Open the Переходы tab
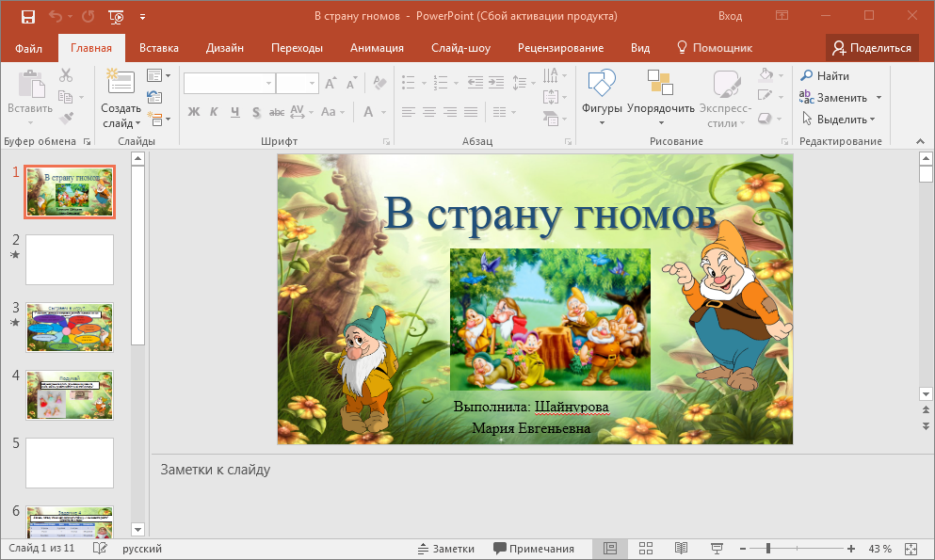The width and height of the screenshot is (935, 560). click(297, 48)
